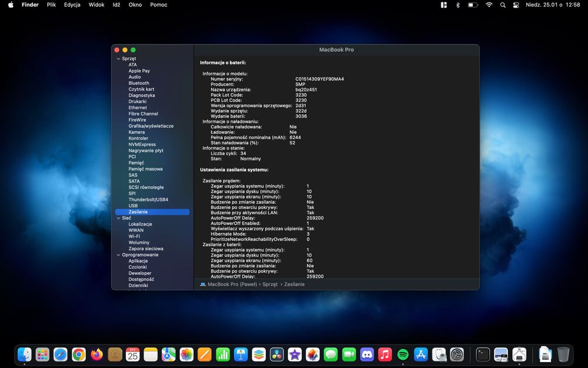588x368 pixels.
Task: Launch Keynote from the Dock
Action: 240,354
